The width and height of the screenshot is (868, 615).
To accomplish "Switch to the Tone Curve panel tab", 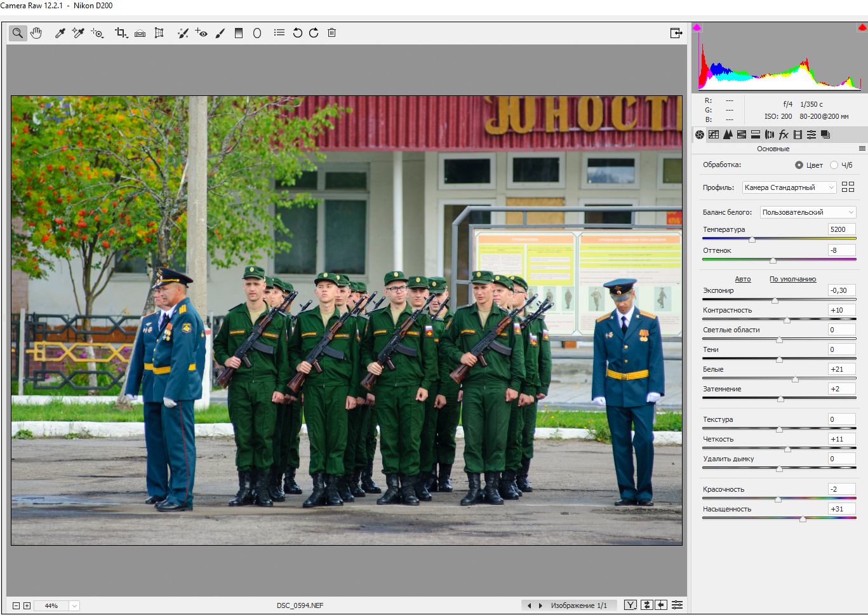I will 714,135.
